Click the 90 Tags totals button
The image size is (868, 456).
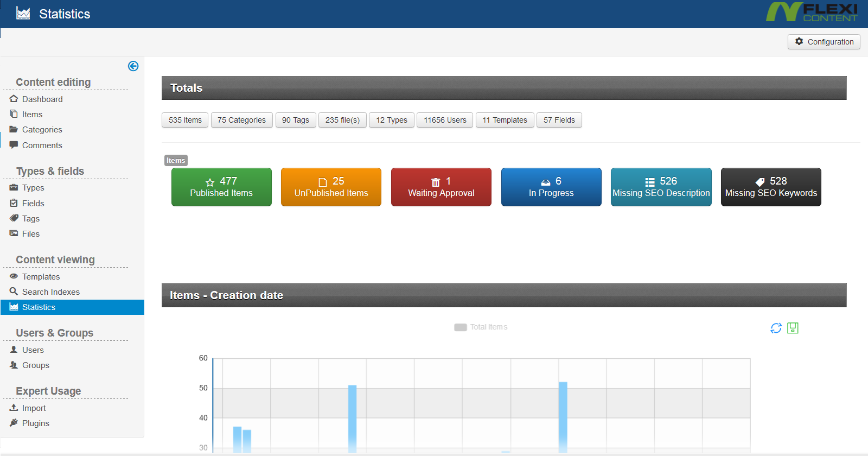tap(296, 120)
